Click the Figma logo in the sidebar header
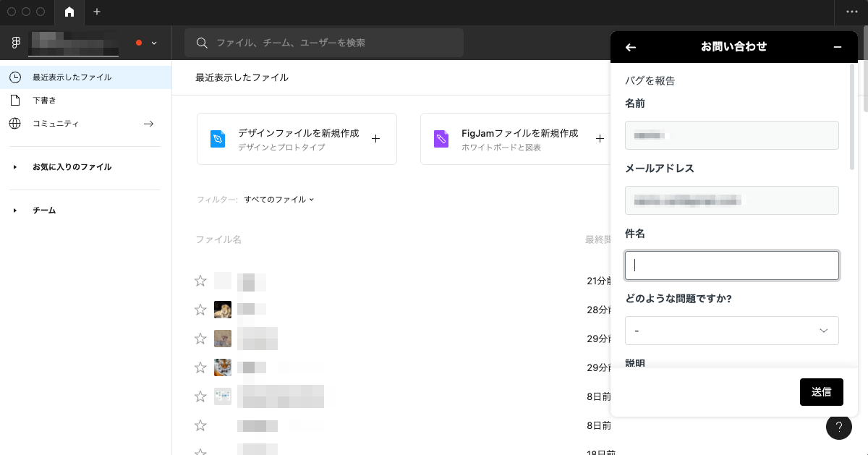868x455 pixels. (15, 42)
